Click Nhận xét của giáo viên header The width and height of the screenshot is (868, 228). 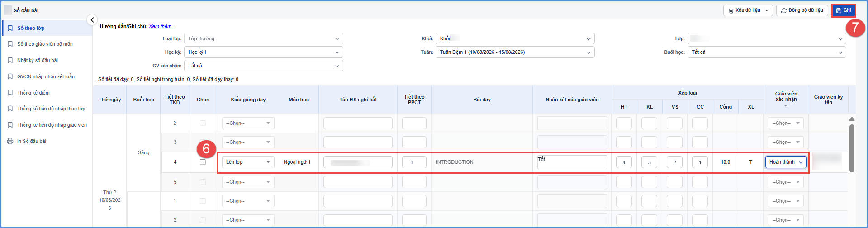tap(572, 100)
